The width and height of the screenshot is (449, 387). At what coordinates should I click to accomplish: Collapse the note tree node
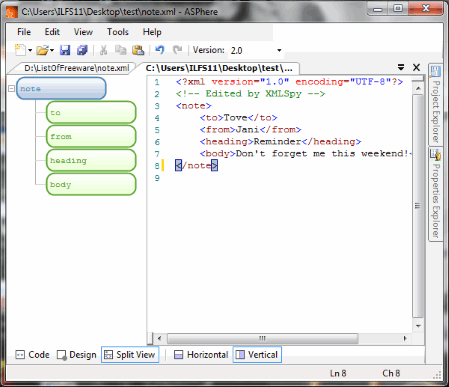(11, 89)
